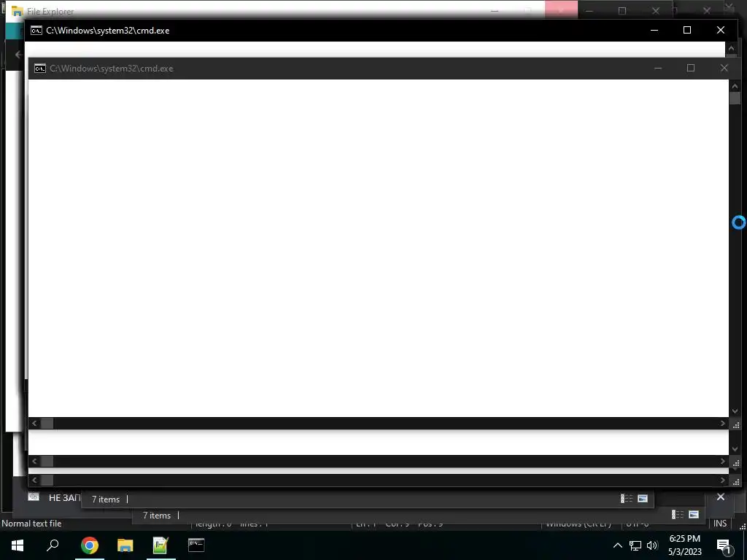Viewport: 747px width, 560px height.
Task: Open File Explorer from the taskbar
Action: click(x=125, y=545)
